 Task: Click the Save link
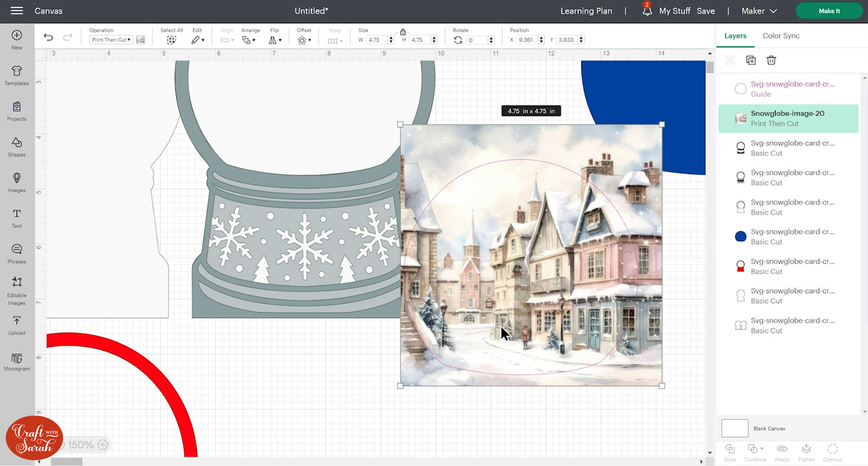(x=705, y=11)
